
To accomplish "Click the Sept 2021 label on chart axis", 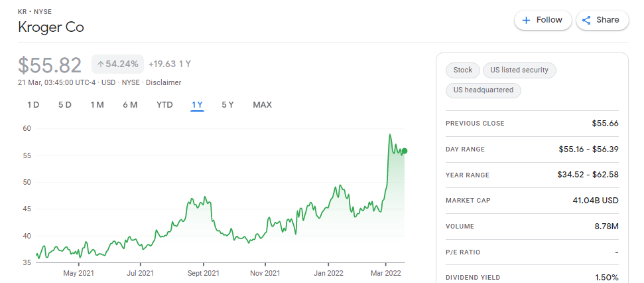I will tap(204, 273).
